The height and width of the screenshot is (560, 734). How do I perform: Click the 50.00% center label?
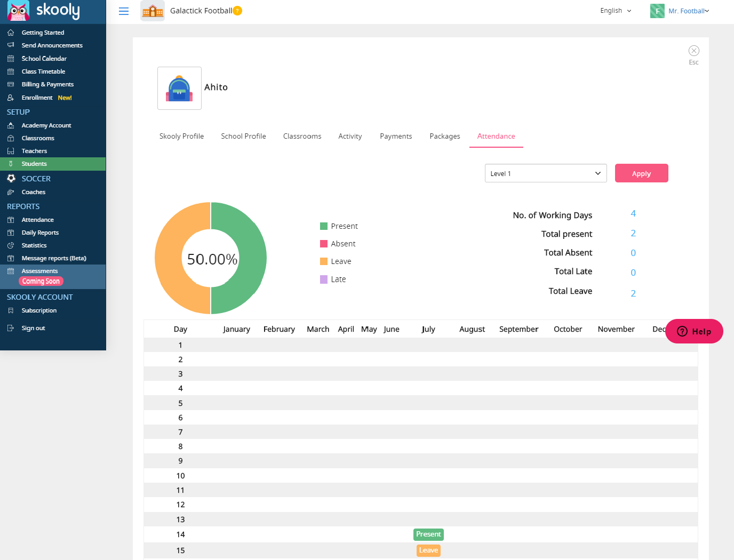212,259
